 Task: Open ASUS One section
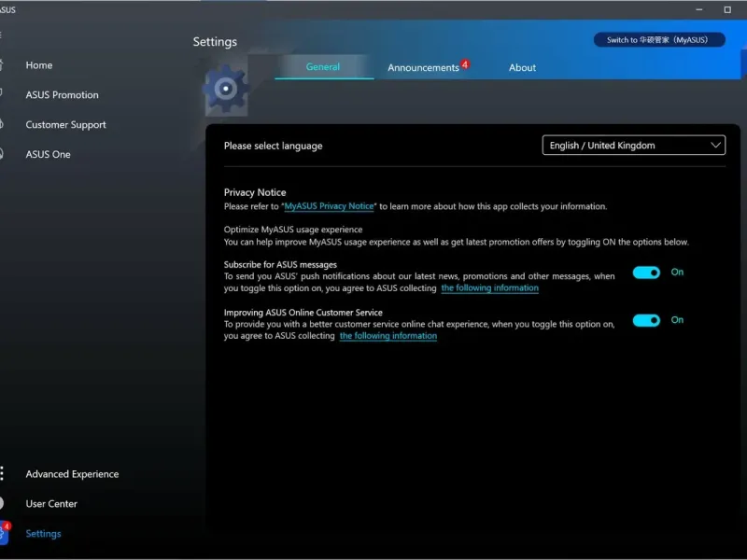49,154
